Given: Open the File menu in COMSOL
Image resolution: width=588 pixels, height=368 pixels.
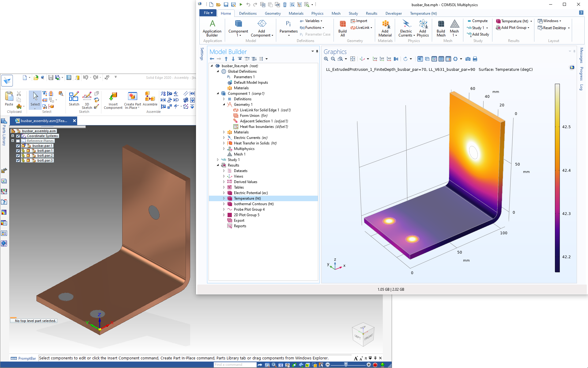Looking at the screenshot, I should click(x=208, y=13).
